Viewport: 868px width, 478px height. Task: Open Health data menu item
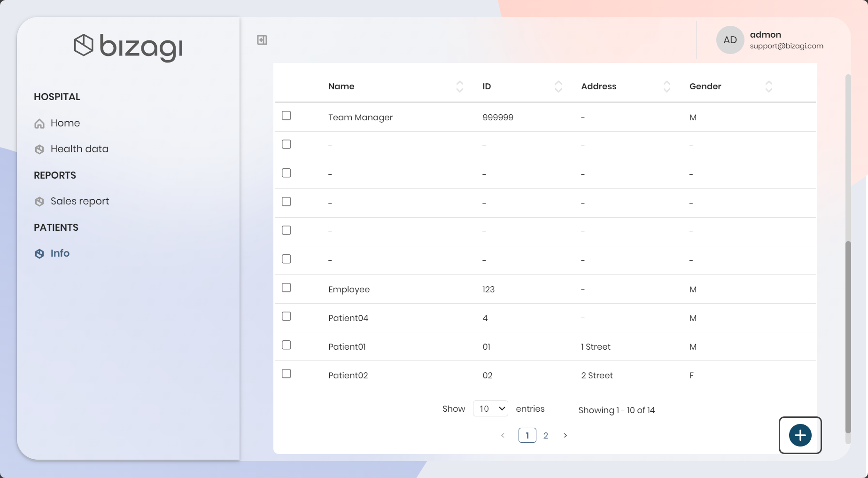point(79,149)
